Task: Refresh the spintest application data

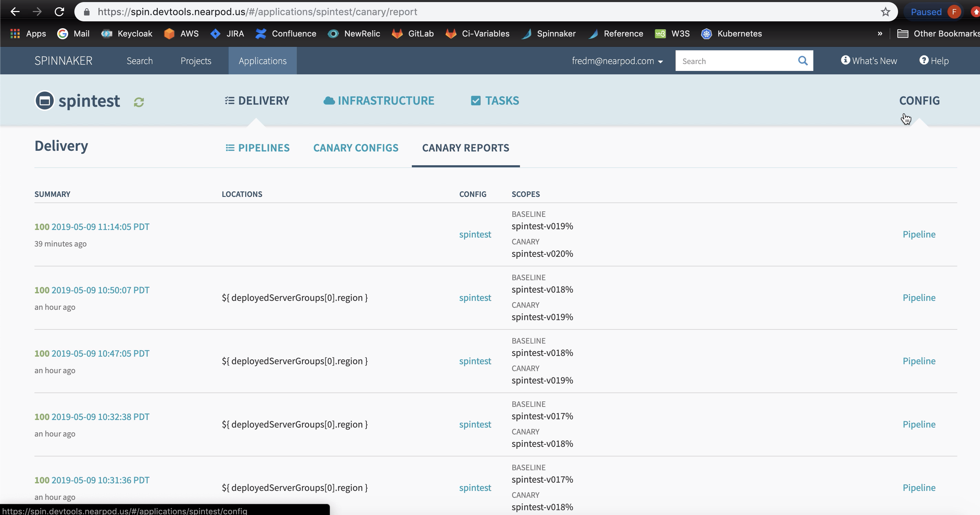Action: [138, 102]
